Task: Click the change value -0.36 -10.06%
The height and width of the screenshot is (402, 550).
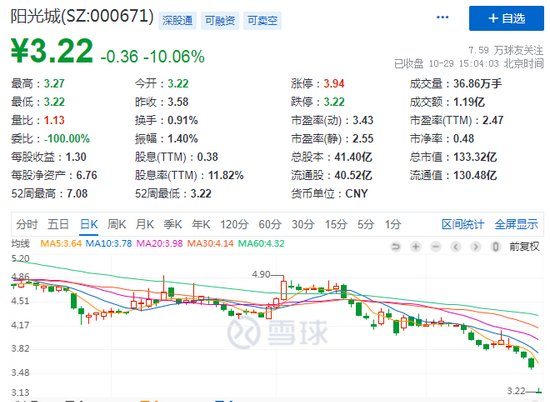Action: (153, 56)
